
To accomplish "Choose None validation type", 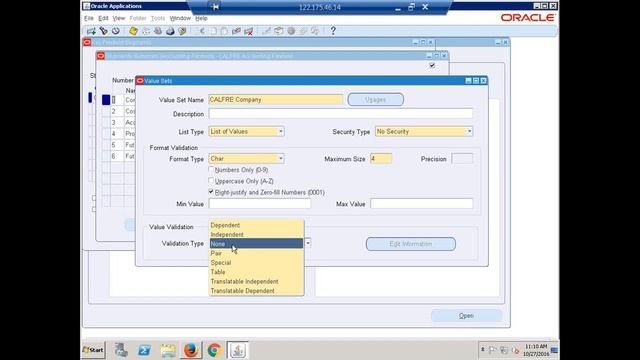I will (256, 244).
